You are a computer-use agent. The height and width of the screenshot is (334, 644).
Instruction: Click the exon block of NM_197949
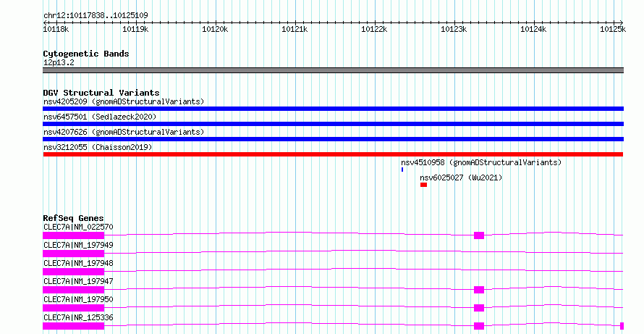click(x=74, y=254)
